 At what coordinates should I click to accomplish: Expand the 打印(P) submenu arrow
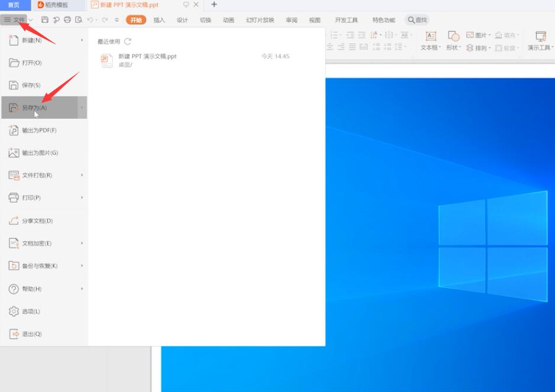pos(82,197)
